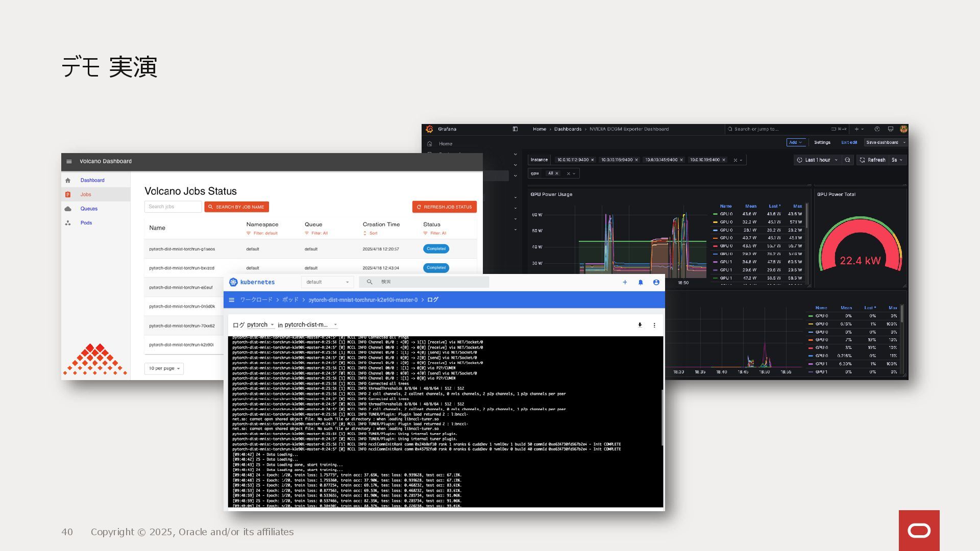Zoom out the Grafana time range

tap(847, 160)
